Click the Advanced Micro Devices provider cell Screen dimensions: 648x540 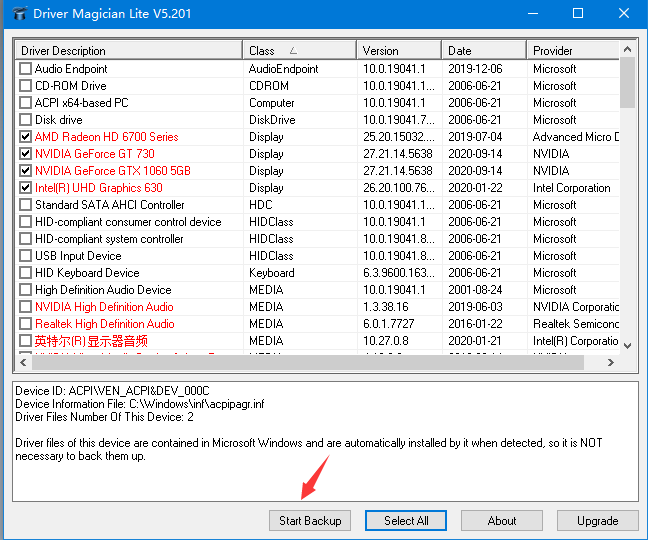[576, 137]
